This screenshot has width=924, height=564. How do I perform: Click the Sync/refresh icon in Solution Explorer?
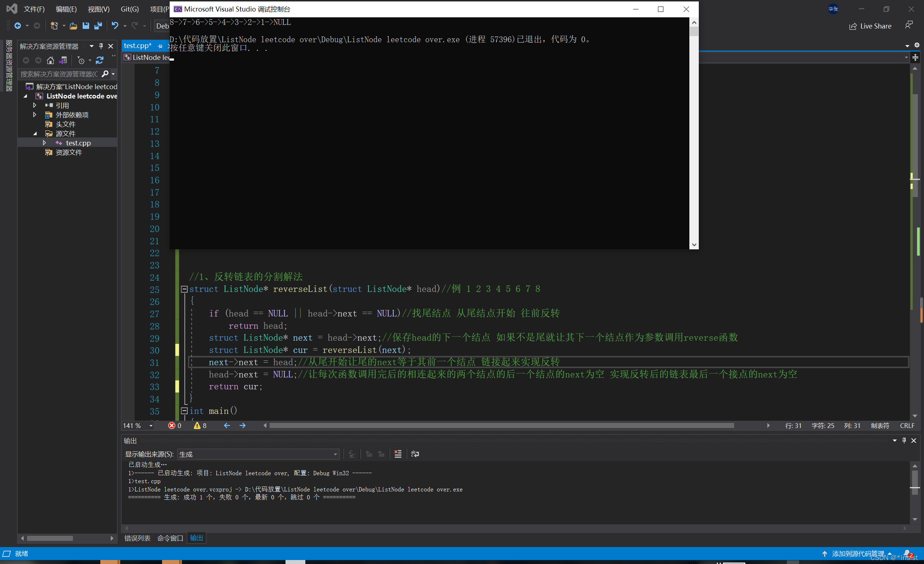point(100,60)
